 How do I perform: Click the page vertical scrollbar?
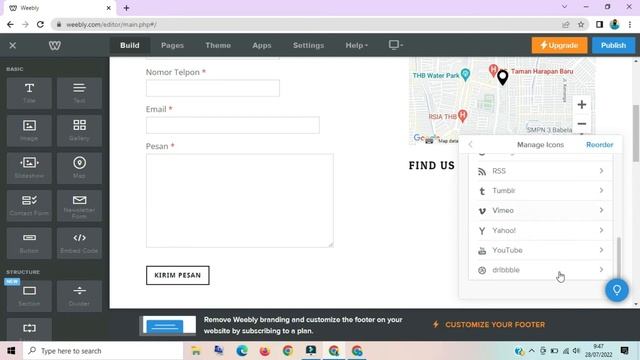(636, 133)
